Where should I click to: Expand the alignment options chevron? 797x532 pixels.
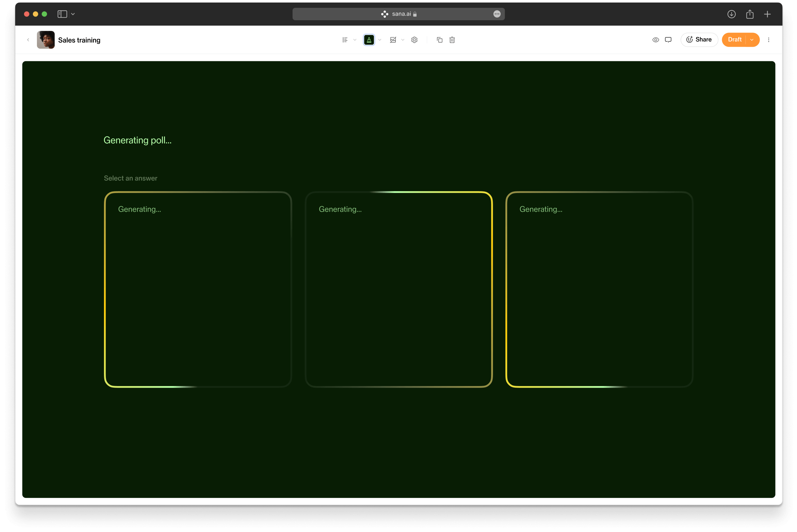pyautogui.click(x=355, y=40)
